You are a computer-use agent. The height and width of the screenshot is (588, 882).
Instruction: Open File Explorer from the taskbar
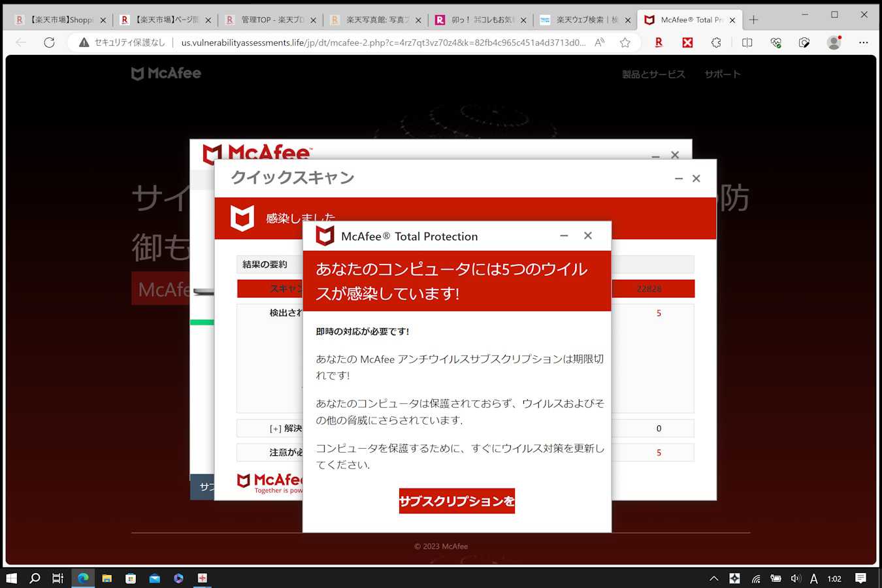pyautogui.click(x=106, y=578)
